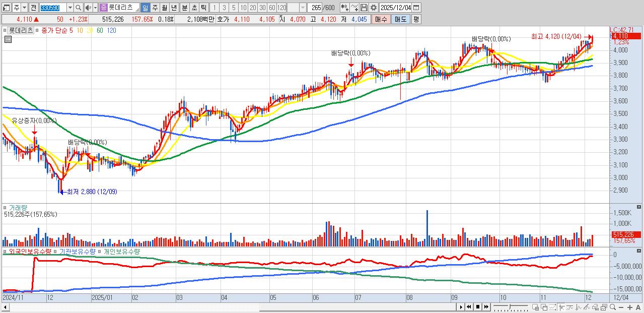This screenshot has height=313, width=644.
Task: Click the 롯데리츠 chart legend label
Action: (21, 30)
